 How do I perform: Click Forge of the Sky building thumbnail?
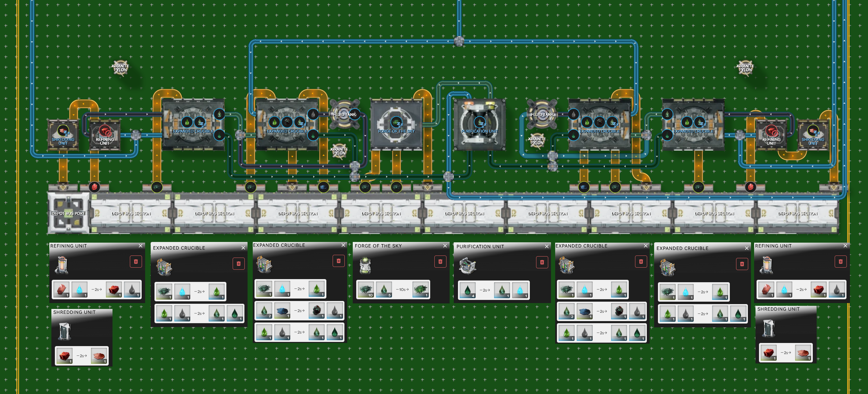pos(365,266)
